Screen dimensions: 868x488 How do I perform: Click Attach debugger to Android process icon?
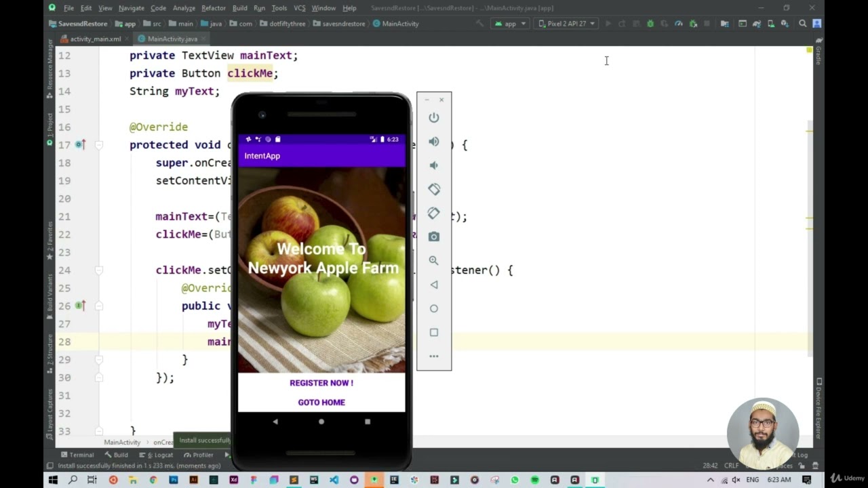693,24
